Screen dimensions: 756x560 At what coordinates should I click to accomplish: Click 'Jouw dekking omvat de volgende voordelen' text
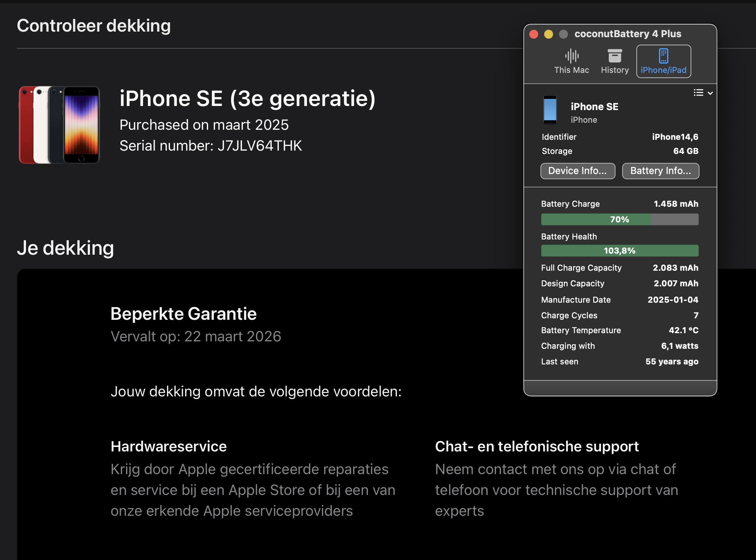point(256,392)
